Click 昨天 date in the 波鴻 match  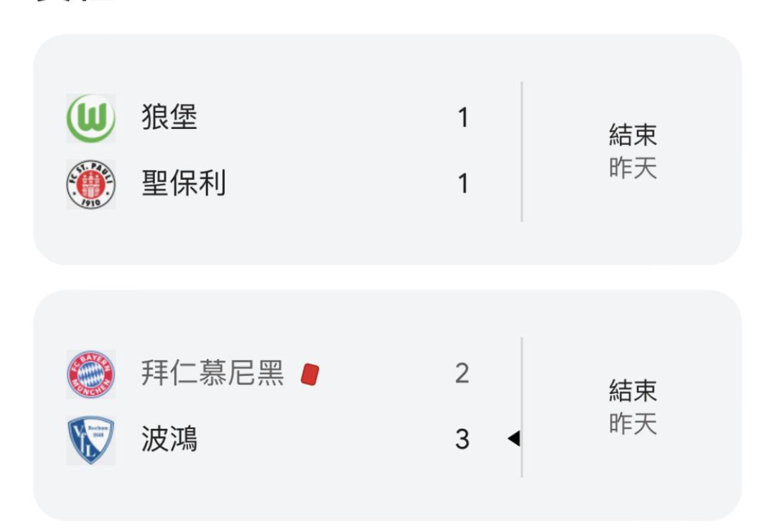pos(633,424)
